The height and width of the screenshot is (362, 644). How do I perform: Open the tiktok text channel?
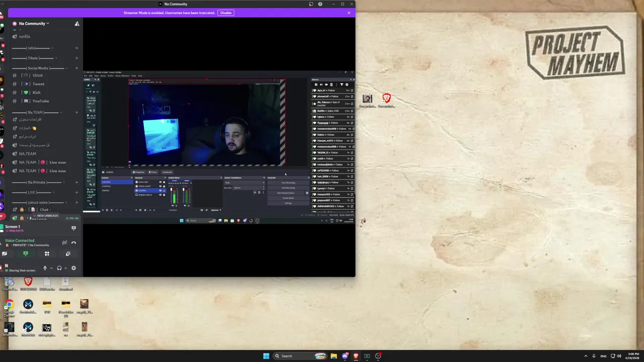(x=38, y=75)
